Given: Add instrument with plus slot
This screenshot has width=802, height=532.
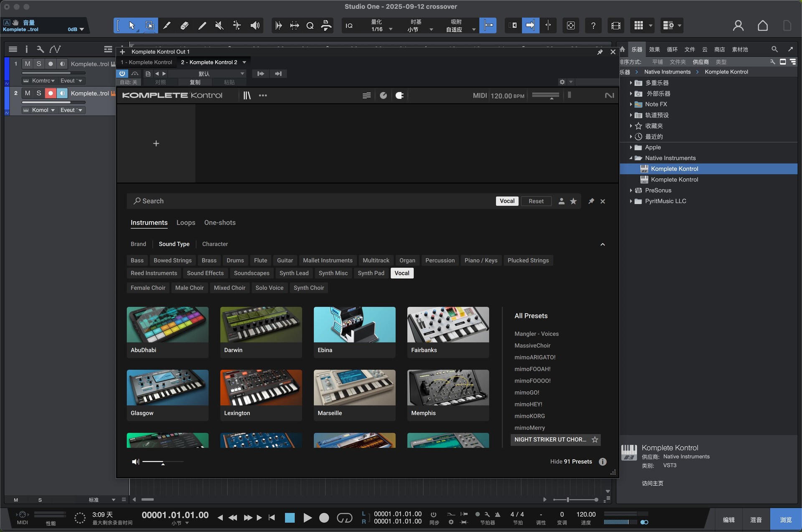Looking at the screenshot, I should pyautogui.click(x=156, y=144).
